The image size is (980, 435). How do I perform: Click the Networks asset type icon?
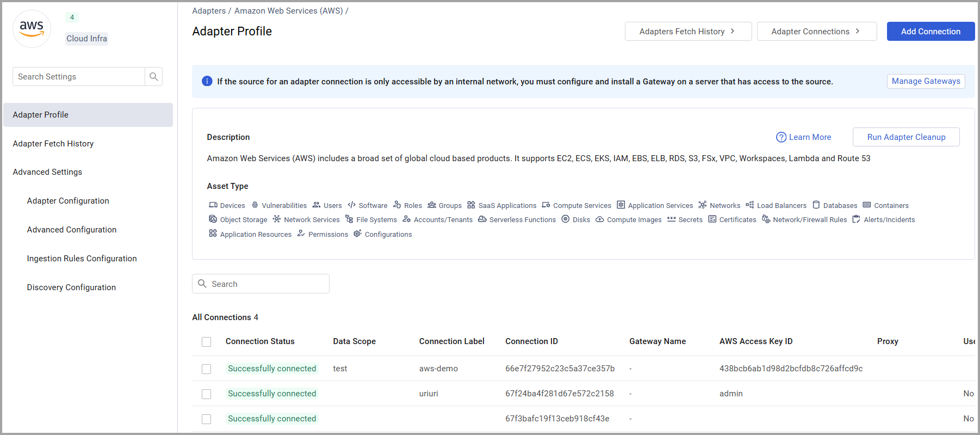click(703, 205)
